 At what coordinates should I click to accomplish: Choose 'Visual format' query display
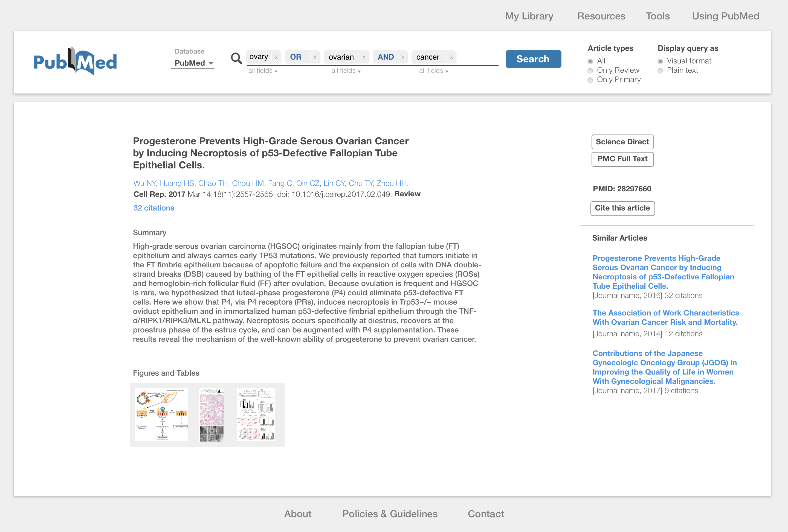(x=660, y=61)
